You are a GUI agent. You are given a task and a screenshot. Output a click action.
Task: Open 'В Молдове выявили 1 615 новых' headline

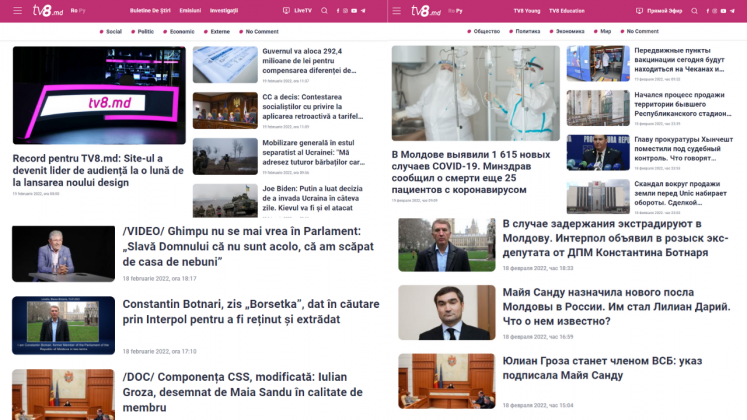(x=471, y=172)
